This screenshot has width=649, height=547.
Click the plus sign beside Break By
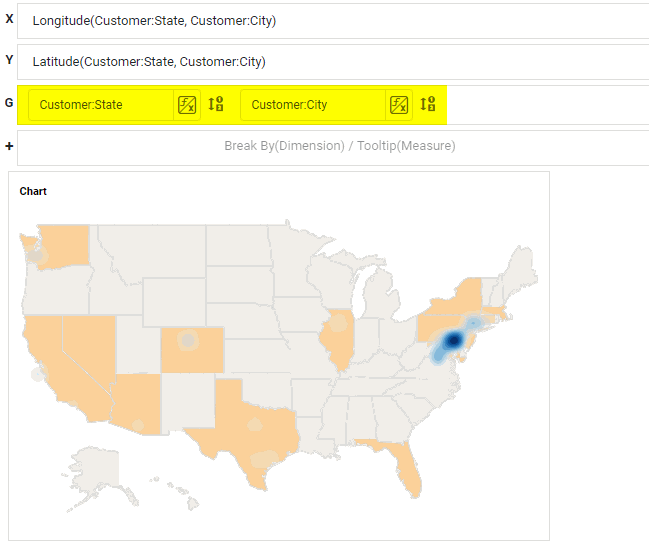click(x=9, y=146)
